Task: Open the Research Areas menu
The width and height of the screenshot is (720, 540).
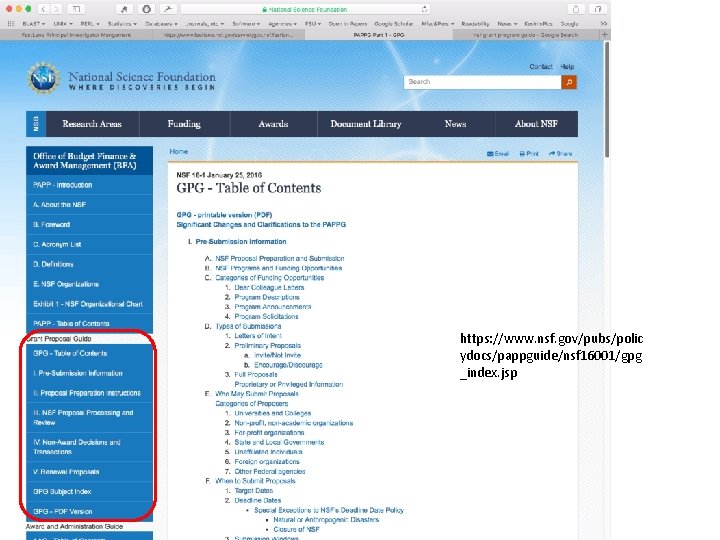Action: [92, 124]
